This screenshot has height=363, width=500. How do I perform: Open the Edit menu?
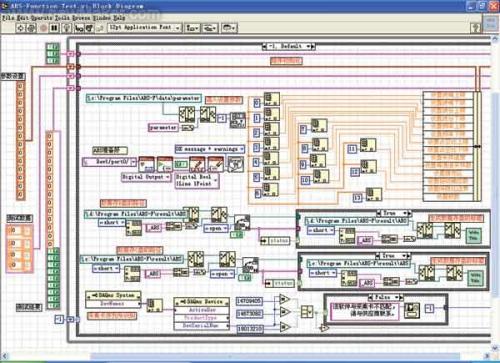pos(23,17)
